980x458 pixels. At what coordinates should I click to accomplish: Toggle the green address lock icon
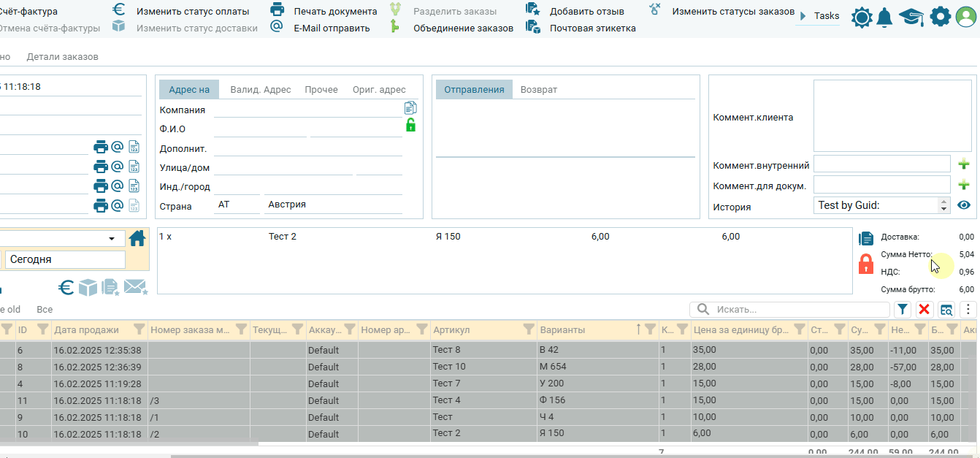410,126
